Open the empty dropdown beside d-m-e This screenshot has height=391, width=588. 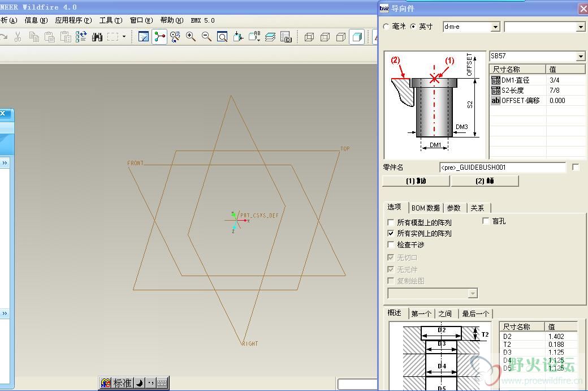click(581, 27)
